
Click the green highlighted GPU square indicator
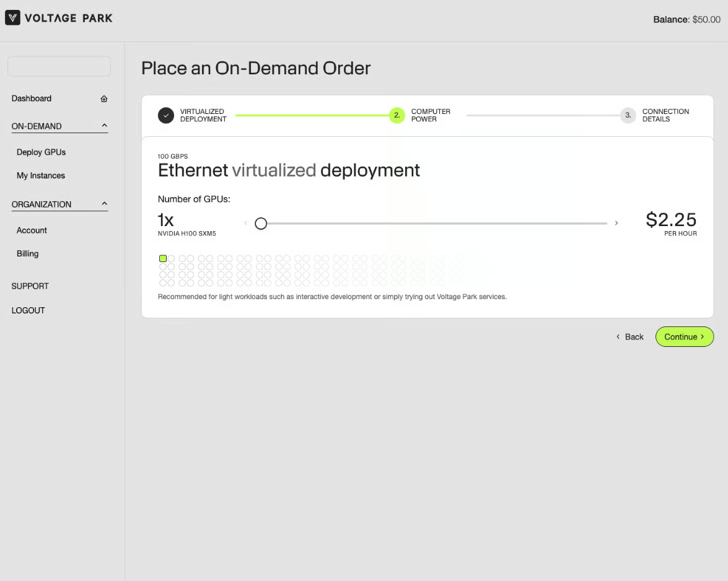tap(163, 258)
